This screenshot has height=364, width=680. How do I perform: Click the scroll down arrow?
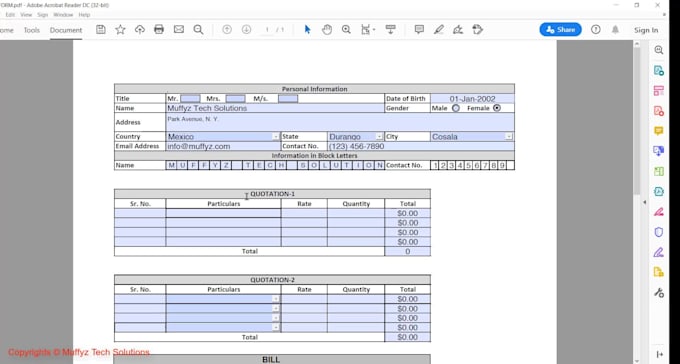point(637,360)
